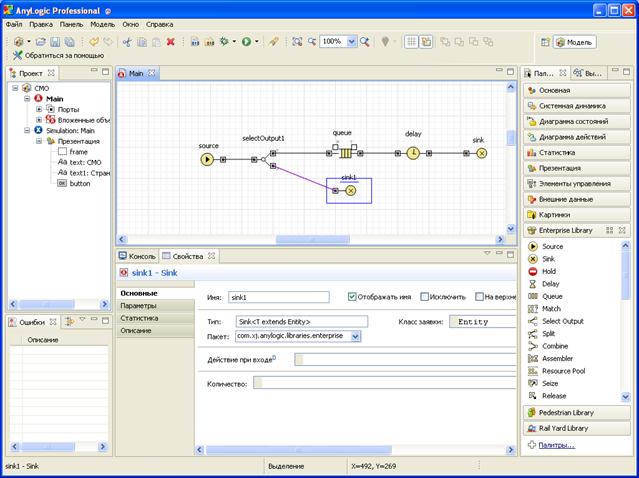Viewport: 639px width, 478px height.
Task: Pick Select Output from the palette
Action: [x=556, y=321]
